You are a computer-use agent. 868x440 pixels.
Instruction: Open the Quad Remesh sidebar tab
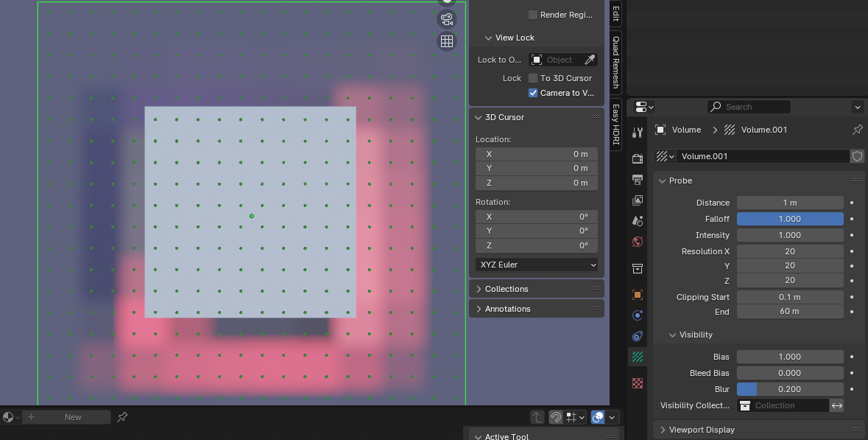(615, 62)
